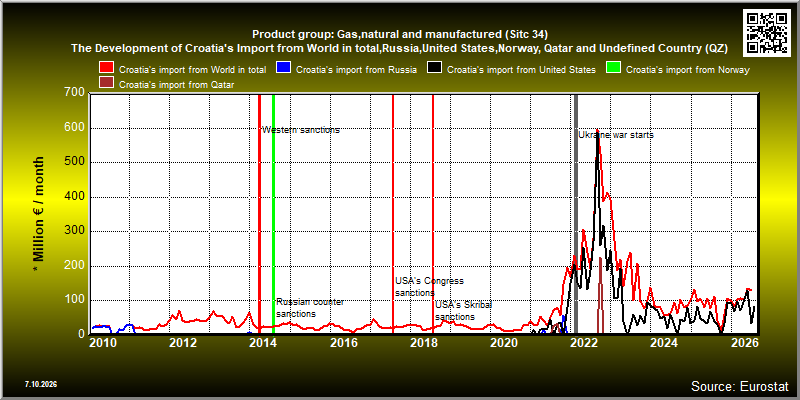Click the 2010 label on the x-axis
The width and height of the screenshot is (800, 400).
[102, 343]
